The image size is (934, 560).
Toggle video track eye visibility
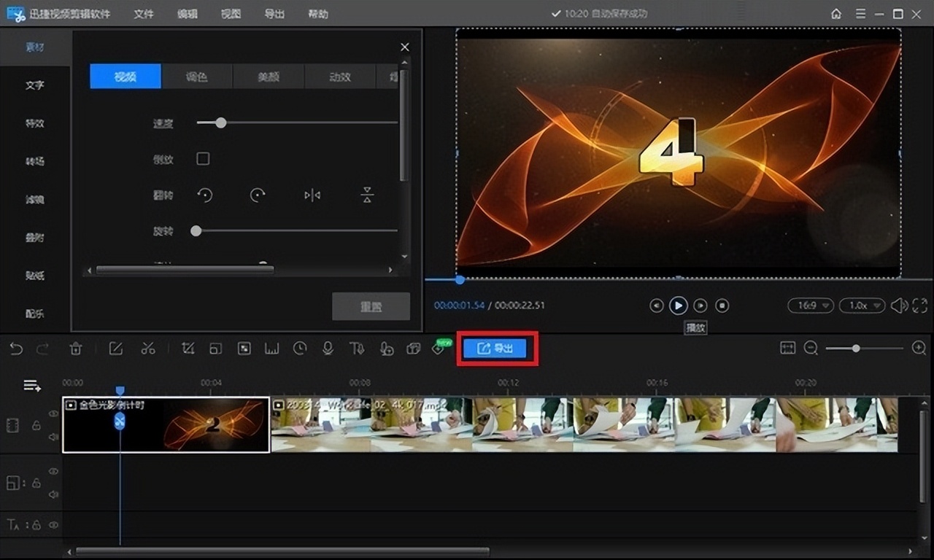tap(53, 413)
